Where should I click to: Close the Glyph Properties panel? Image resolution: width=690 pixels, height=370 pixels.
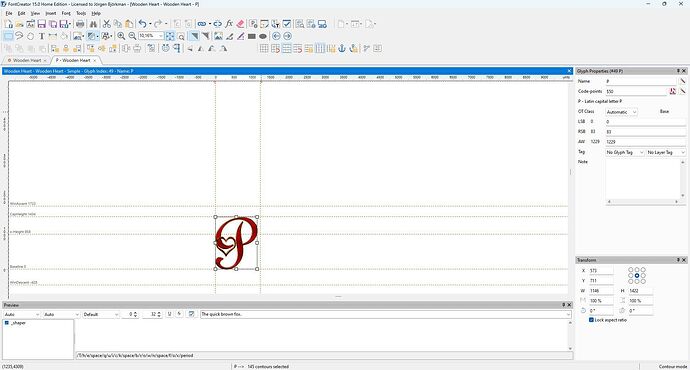pos(684,71)
